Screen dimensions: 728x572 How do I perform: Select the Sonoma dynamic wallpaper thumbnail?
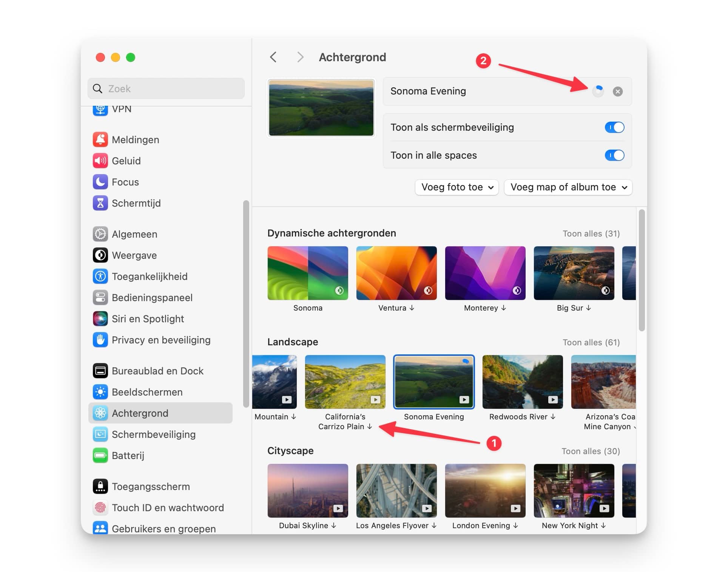[x=308, y=273]
